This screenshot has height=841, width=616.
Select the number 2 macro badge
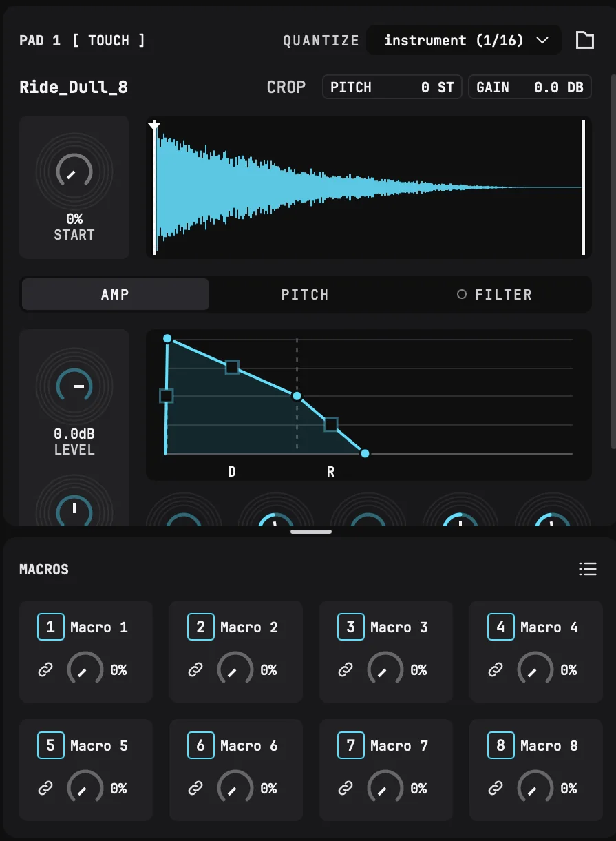coord(200,627)
